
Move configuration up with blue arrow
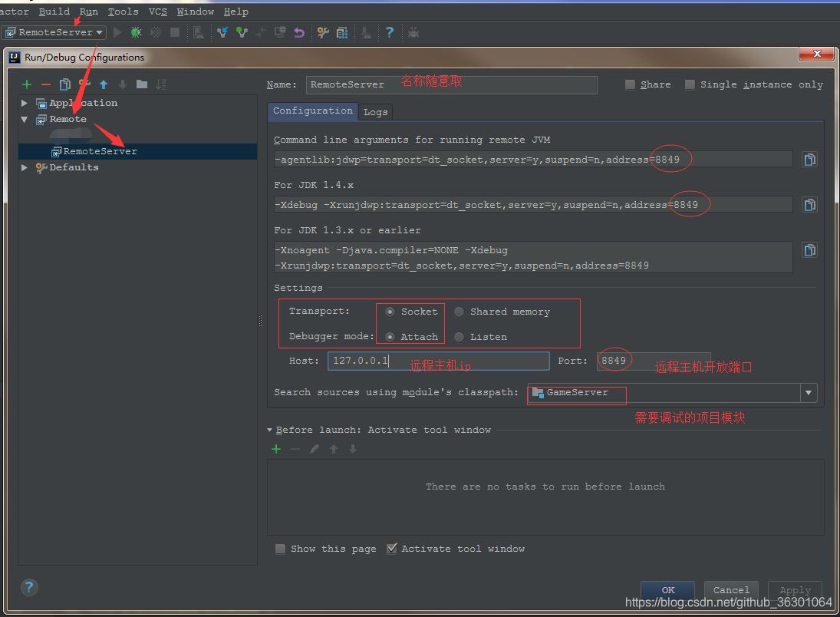click(104, 84)
